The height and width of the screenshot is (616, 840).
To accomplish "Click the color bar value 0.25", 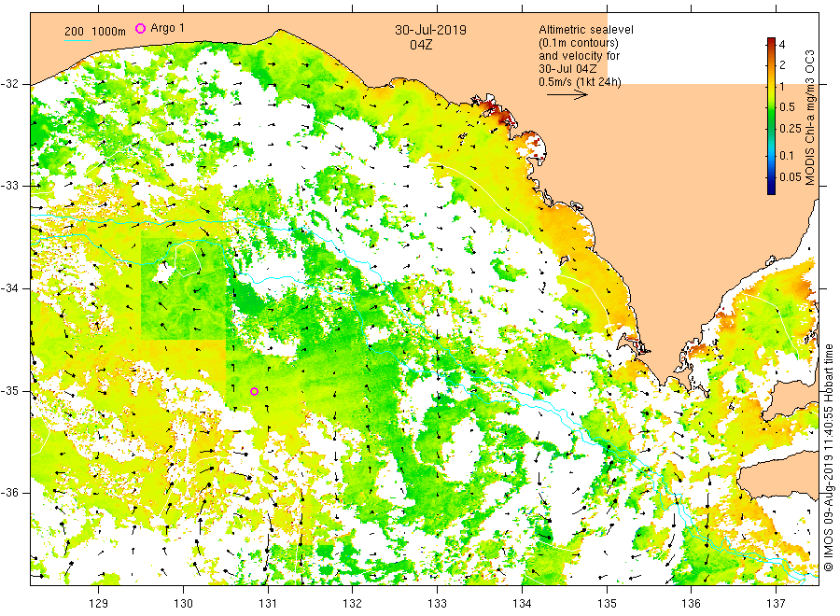I will point(791,129).
